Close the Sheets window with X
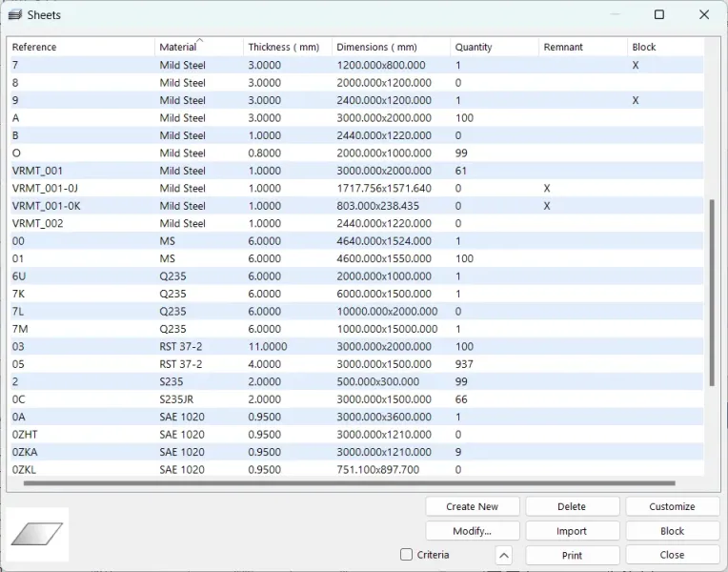 [704, 15]
